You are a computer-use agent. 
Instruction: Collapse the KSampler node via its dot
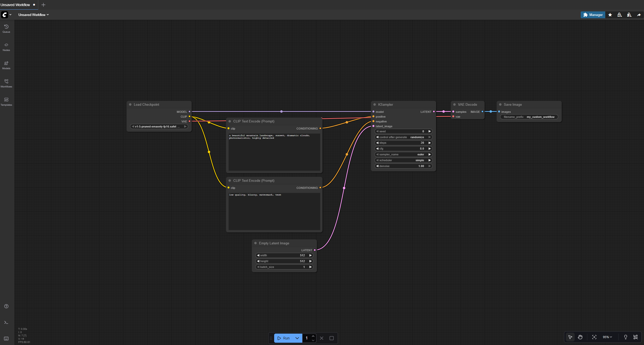coord(375,104)
